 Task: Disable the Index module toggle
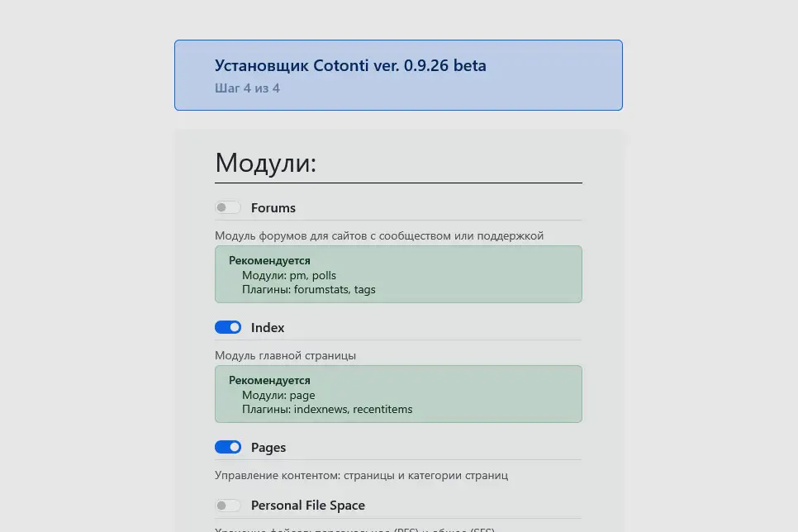point(228,327)
